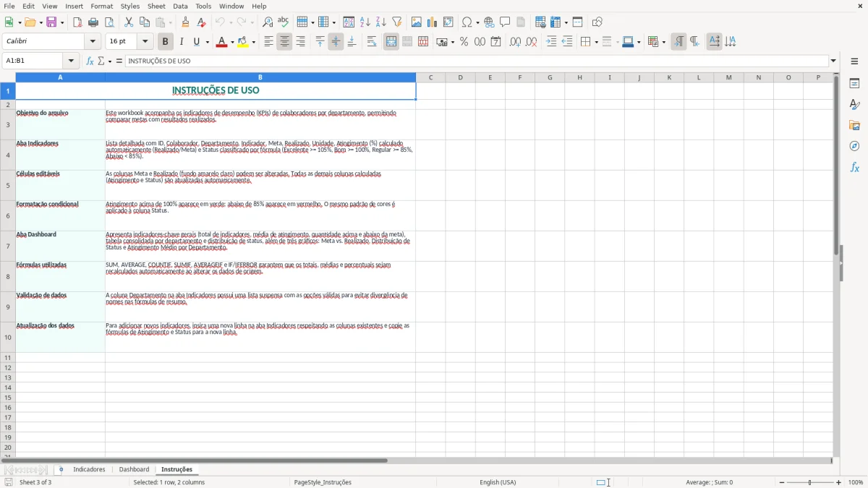Open Font Size dropdown
868x488 pixels.
pyautogui.click(x=145, y=42)
